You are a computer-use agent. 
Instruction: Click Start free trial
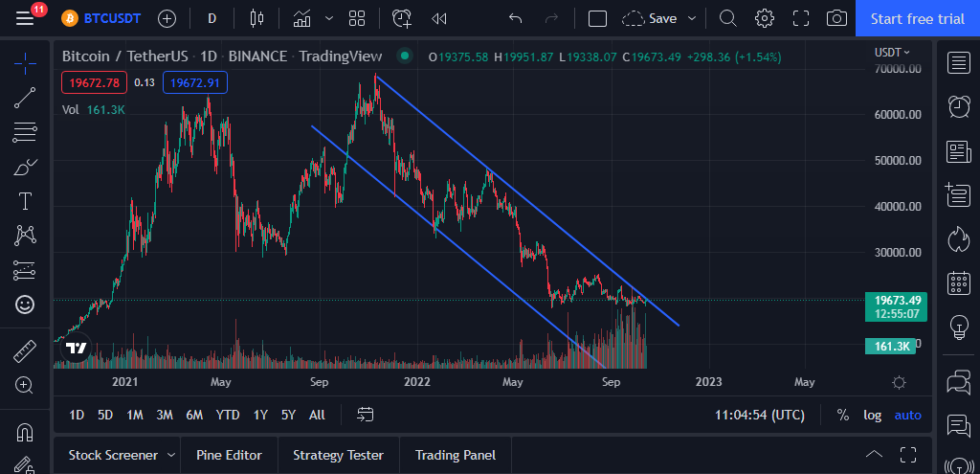(918, 18)
